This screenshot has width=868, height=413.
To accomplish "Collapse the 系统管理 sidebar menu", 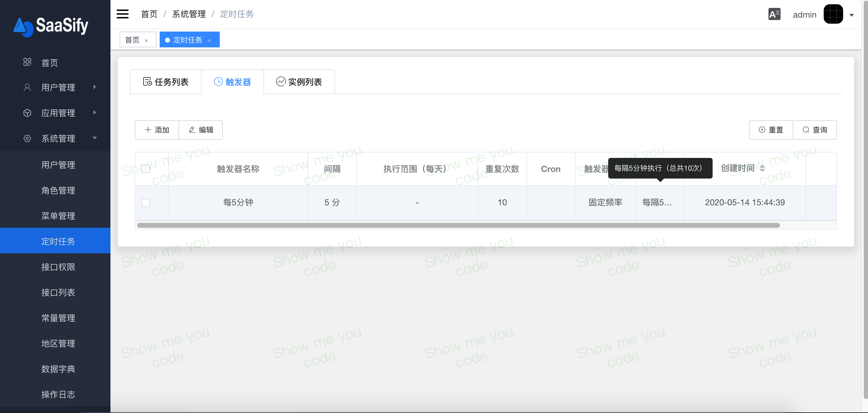I will [x=58, y=138].
